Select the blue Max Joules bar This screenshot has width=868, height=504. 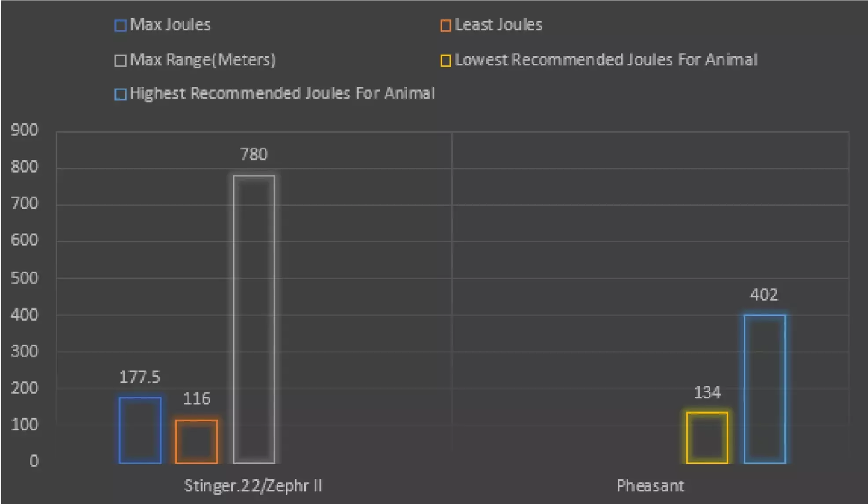(x=140, y=430)
